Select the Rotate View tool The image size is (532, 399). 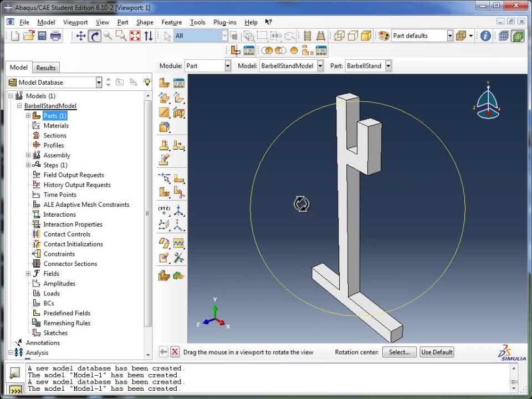point(94,35)
